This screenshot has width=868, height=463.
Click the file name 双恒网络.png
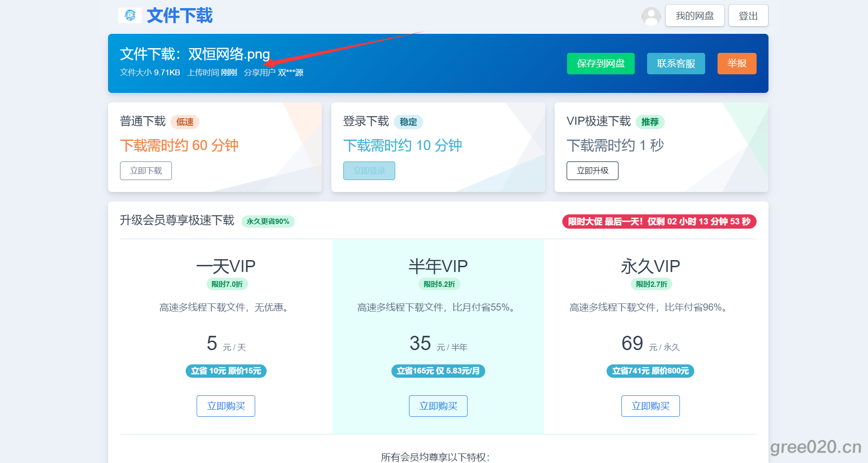coord(229,54)
